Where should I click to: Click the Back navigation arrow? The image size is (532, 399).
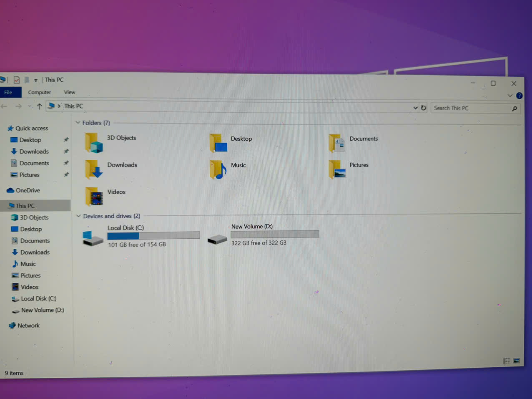point(4,106)
